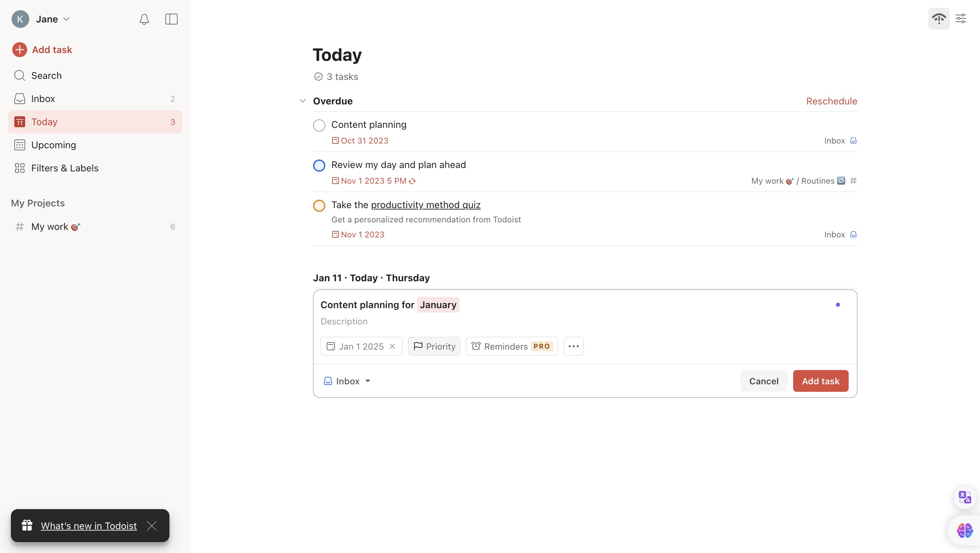
Task: Click the Reschedule link
Action: [831, 101]
